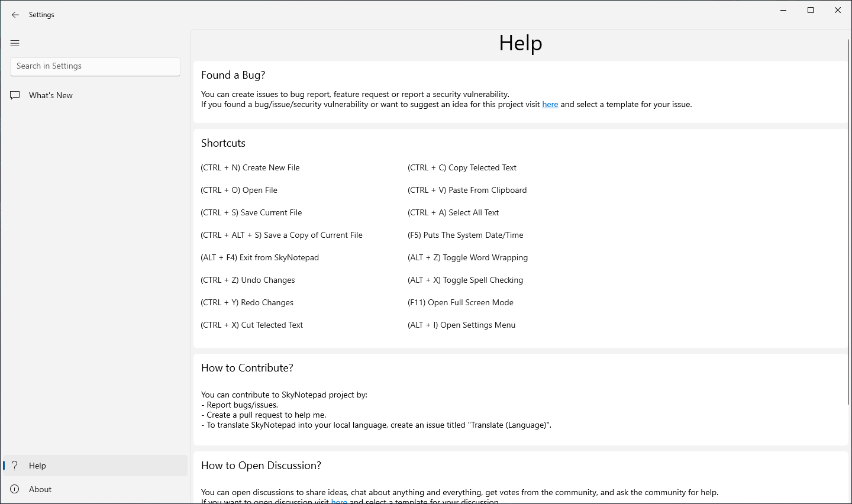Image resolution: width=852 pixels, height=504 pixels.
Task: Toggle the hamburger navigation menu
Action: 15,43
